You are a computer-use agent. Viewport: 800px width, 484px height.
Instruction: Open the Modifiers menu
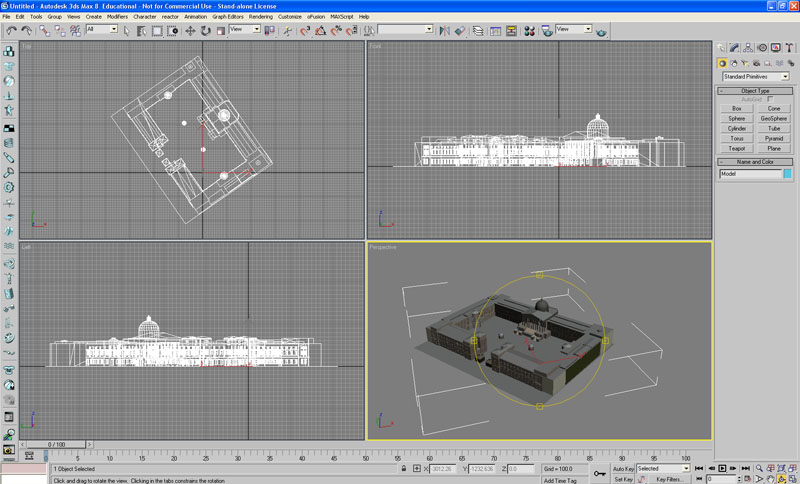[117, 17]
